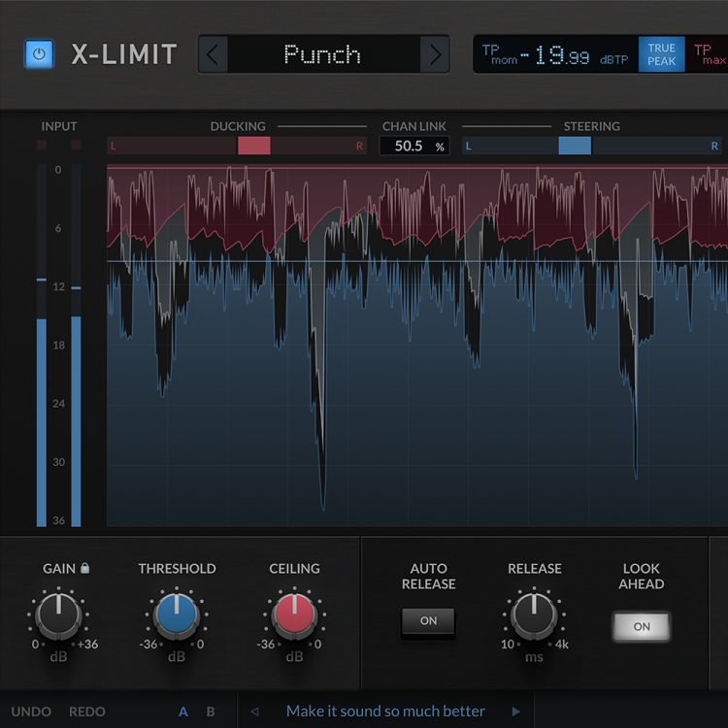Toggle the True Peak button

coord(661,54)
